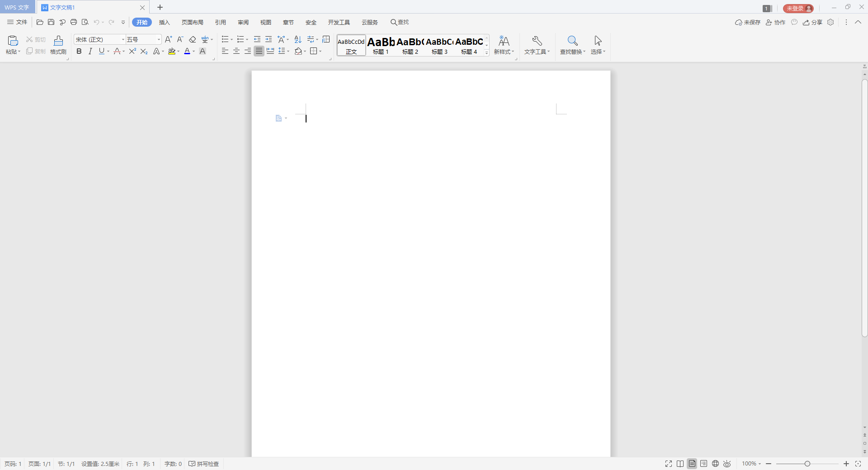Enter full screen view from status bar
Image resolution: width=868 pixels, height=470 pixels.
[x=669, y=464]
